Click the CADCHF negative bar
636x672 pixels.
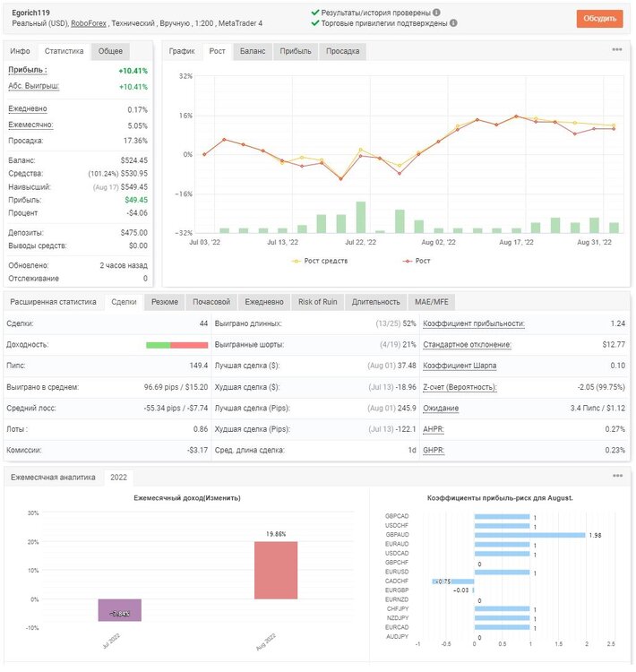pos(453,582)
